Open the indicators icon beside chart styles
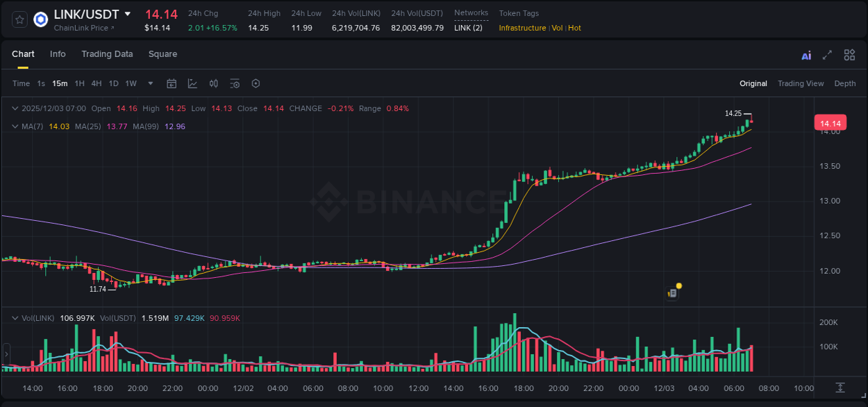Screen dimensions: 868x407 (213, 83)
